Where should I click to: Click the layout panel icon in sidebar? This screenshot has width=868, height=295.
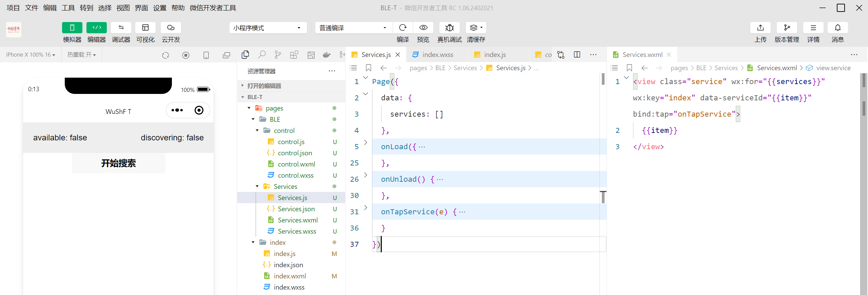tap(311, 55)
